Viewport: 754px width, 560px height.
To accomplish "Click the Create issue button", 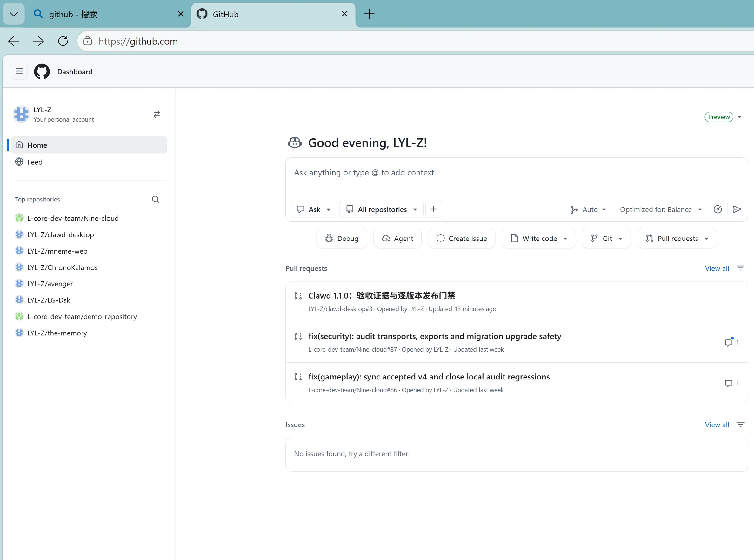I will (x=462, y=238).
